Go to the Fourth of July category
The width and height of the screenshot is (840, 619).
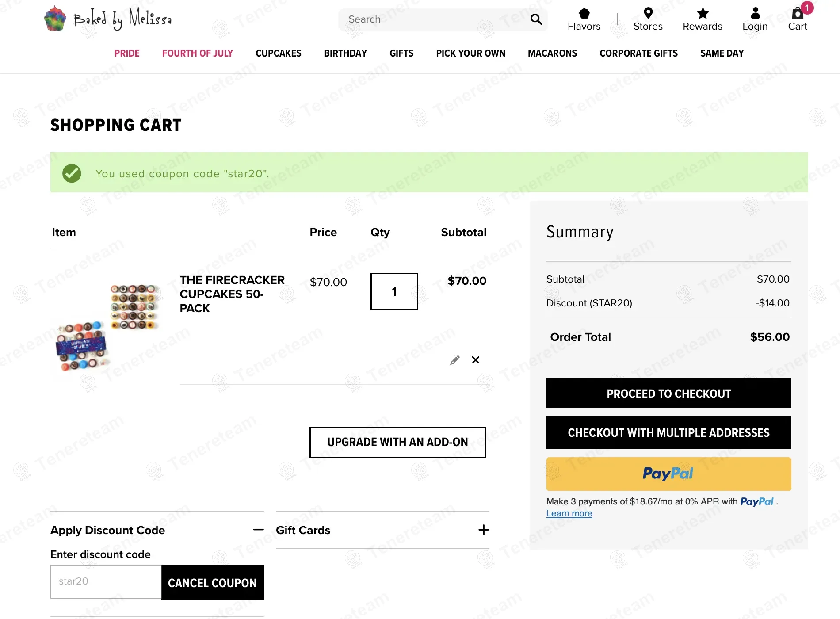click(197, 53)
